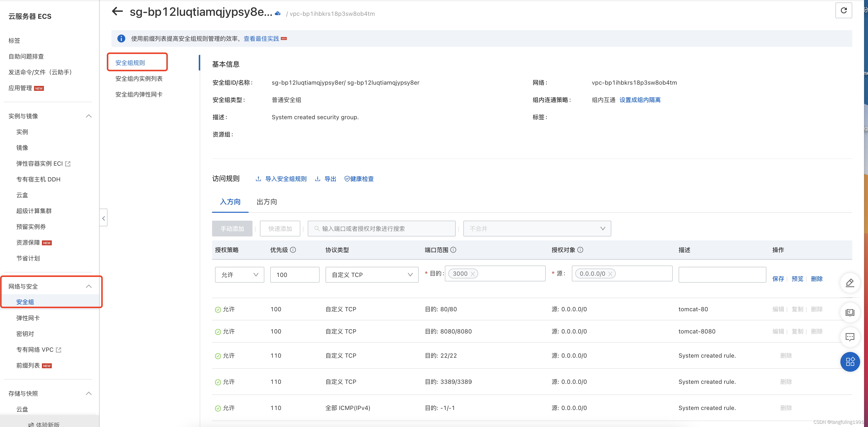This screenshot has height=427, width=868.
Task: Switch to the 出方向 tab
Action: click(267, 202)
